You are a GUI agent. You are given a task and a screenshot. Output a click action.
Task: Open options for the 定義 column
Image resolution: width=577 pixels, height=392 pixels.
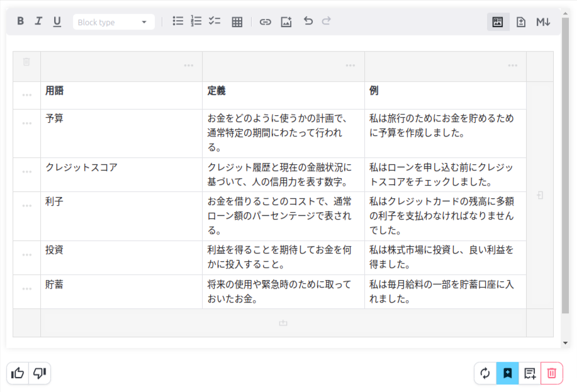click(x=350, y=65)
